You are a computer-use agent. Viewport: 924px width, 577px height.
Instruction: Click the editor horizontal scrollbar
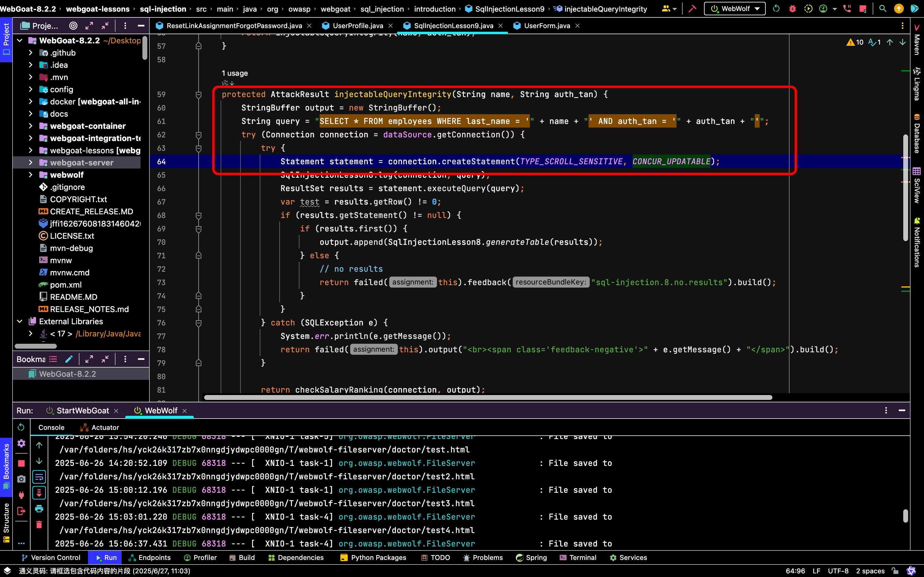[488, 397]
